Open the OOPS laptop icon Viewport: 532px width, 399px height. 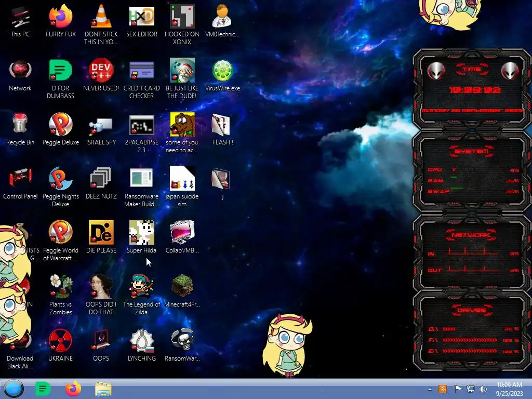coord(101,340)
